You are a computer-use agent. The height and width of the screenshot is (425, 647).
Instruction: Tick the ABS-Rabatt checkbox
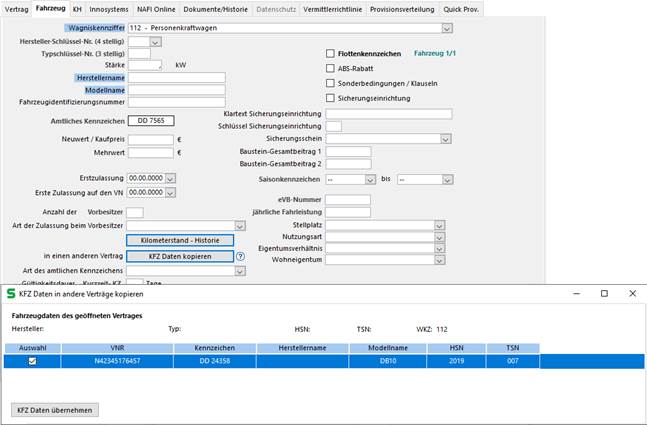(331, 68)
